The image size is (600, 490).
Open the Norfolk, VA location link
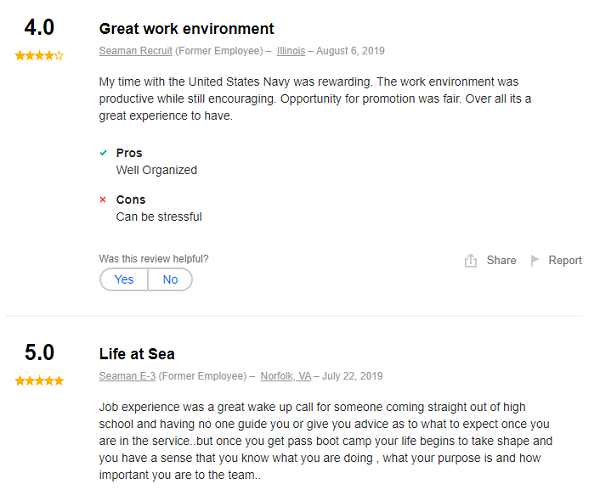[286, 376]
